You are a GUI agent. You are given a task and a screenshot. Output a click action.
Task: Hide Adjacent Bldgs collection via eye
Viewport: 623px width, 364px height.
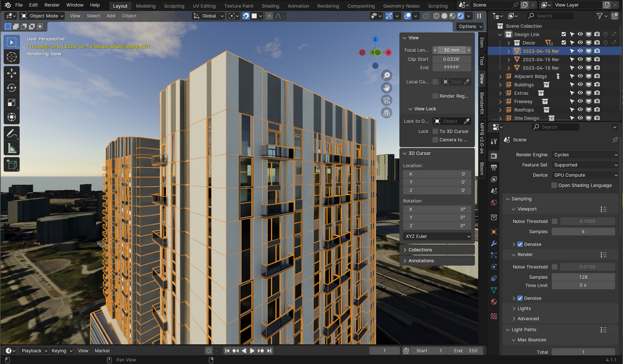click(580, 76)
